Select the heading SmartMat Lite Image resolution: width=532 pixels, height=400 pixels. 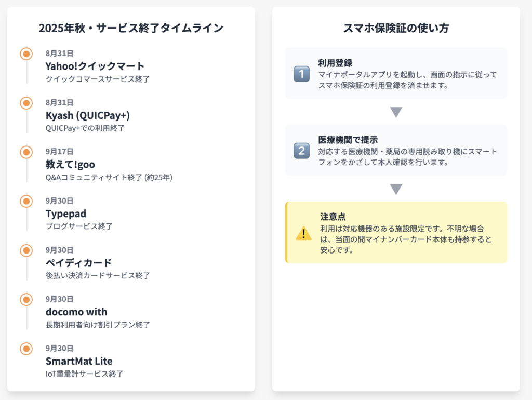(x=79, y=361)
